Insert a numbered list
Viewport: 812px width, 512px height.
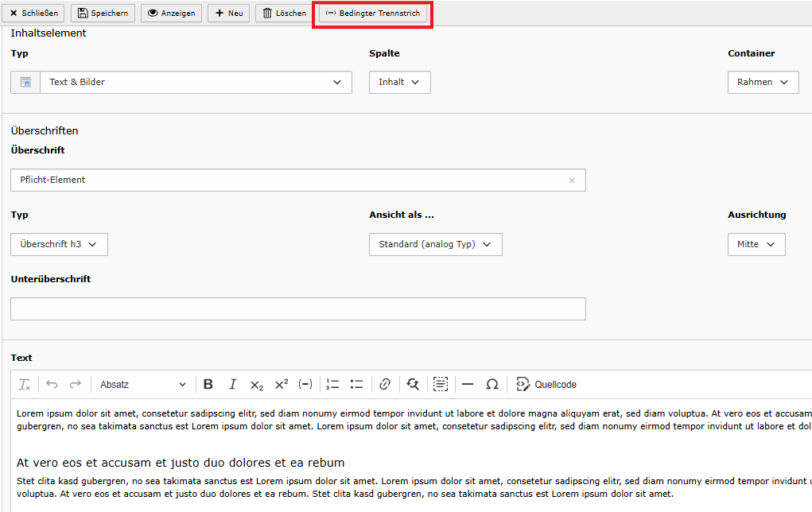coord(332,385)
